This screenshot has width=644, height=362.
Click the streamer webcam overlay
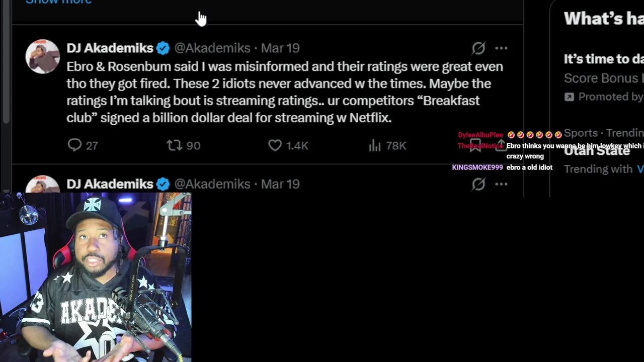click(96, 277)
